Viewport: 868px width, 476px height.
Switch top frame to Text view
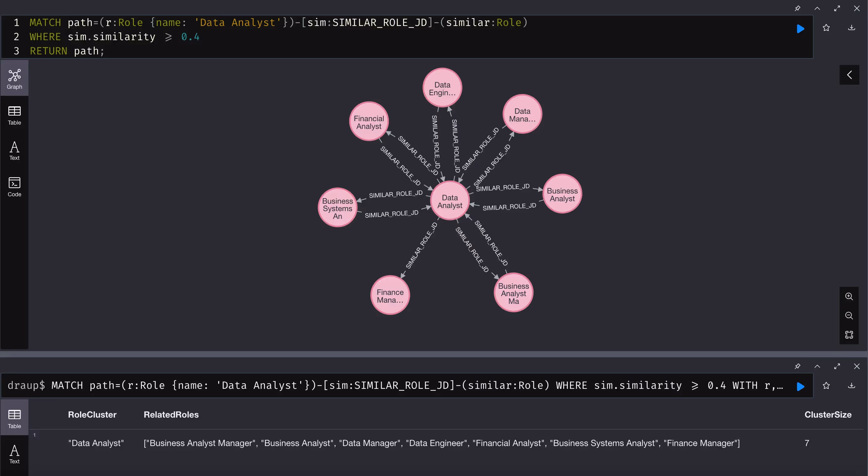pyautogui.click(x=15, y=151)
